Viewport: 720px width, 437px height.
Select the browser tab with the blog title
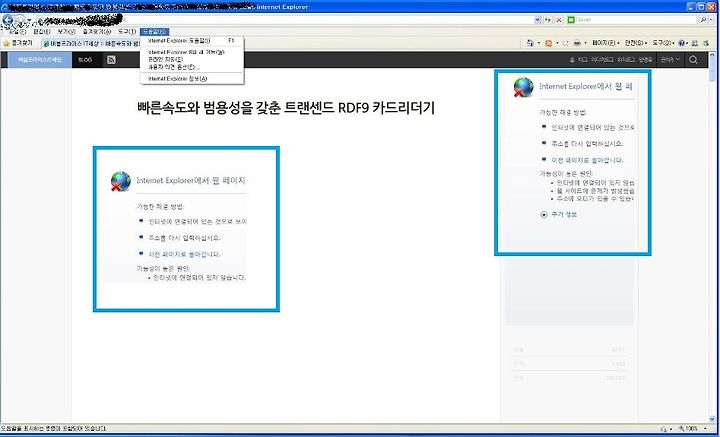click(91, 44)
